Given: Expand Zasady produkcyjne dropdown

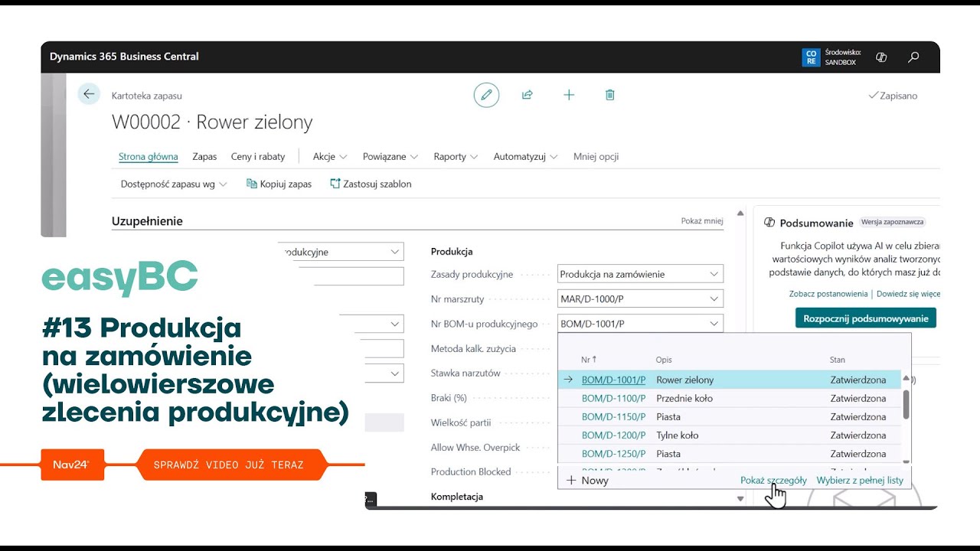Looking at the screenshot, I should [x=714, y=274].
